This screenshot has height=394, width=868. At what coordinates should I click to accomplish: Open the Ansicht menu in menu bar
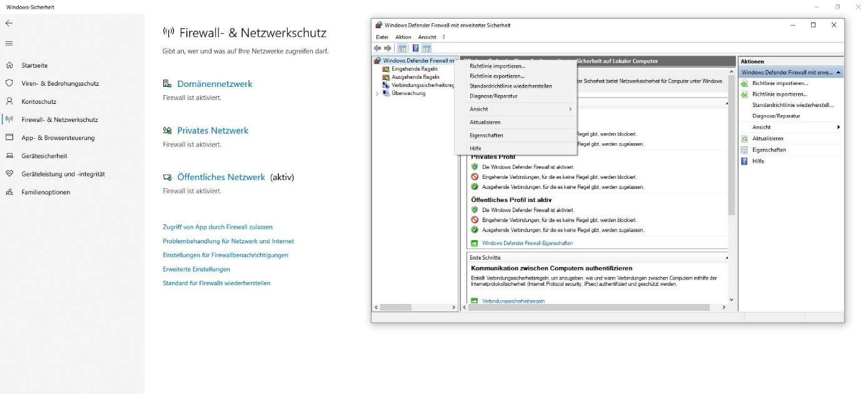[x=427, y=37]
